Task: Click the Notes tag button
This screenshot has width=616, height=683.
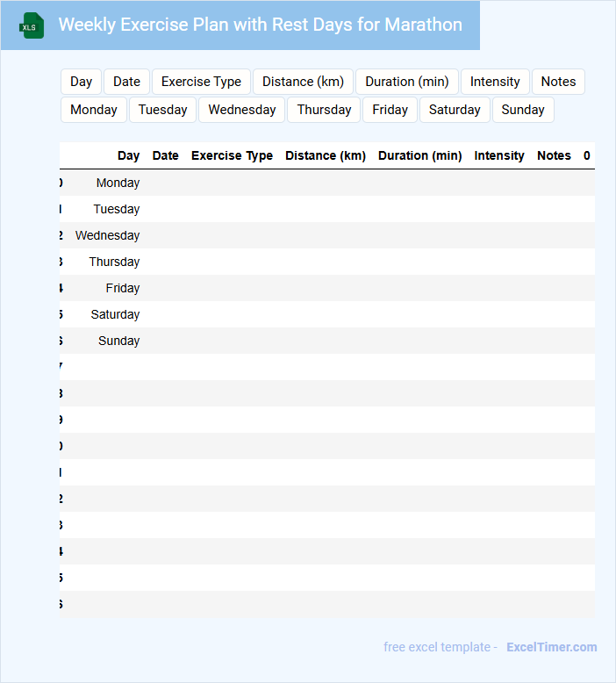Action: pyautogui.click(x=558, y=82)
